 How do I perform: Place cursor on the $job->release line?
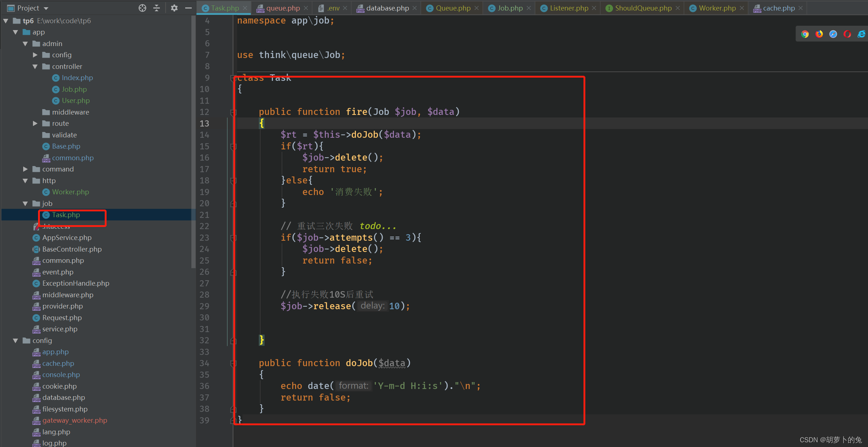[x=345, y=306]
